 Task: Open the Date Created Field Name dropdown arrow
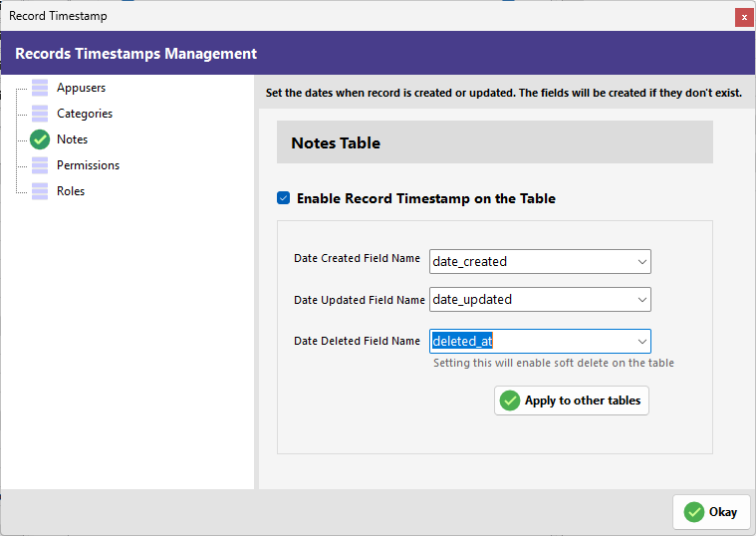click(642, 261)
